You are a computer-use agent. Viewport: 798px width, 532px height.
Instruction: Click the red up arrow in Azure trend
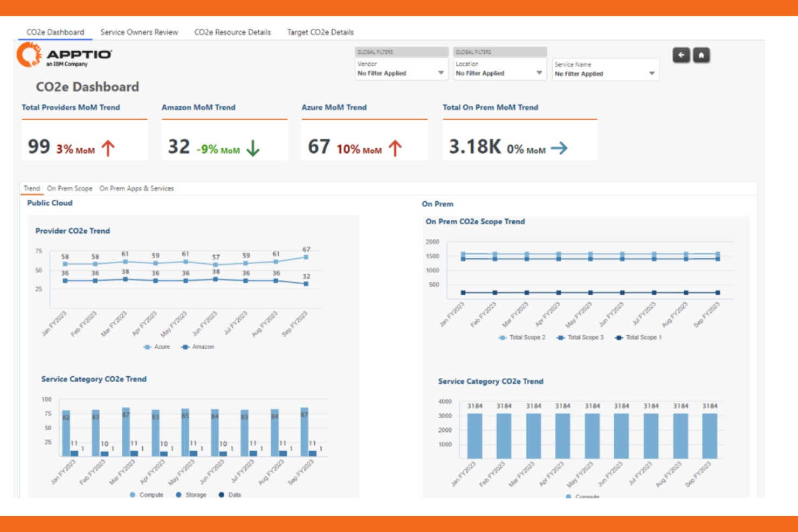[x=395, y=148]
